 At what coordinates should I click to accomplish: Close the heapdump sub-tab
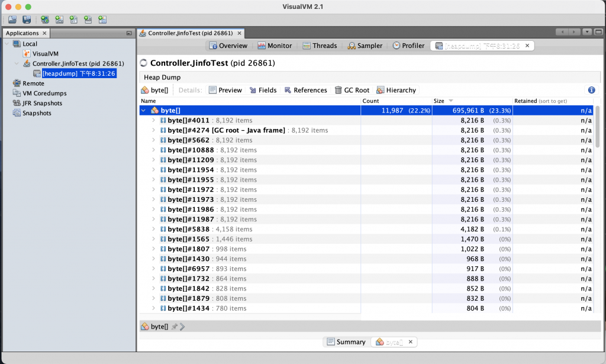click(527, 46)
